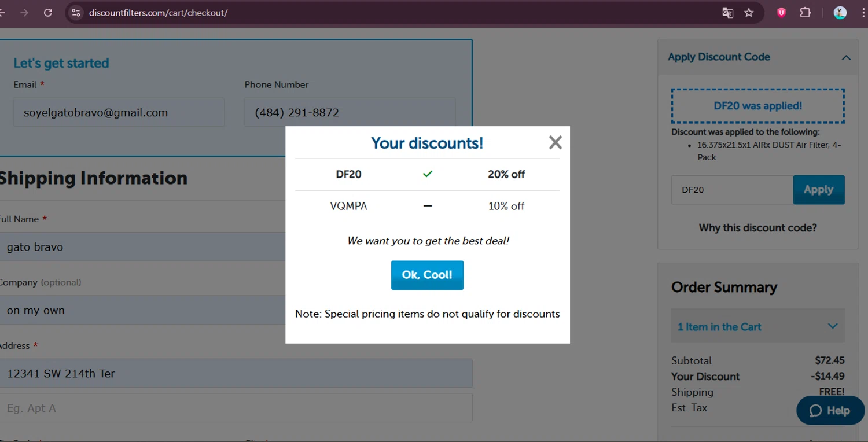This screenshot has height=442, width=868.
Task: Click the translate page icon
Action: click(727, 13)
